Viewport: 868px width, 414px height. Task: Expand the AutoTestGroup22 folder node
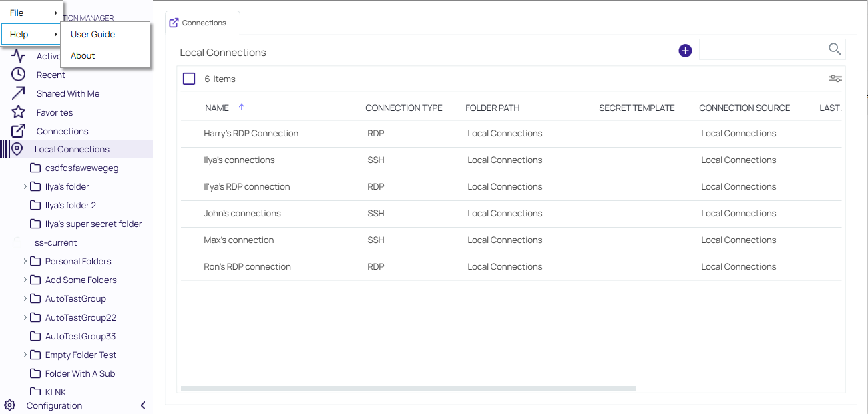pyautogui.click(x=25, y=318)
